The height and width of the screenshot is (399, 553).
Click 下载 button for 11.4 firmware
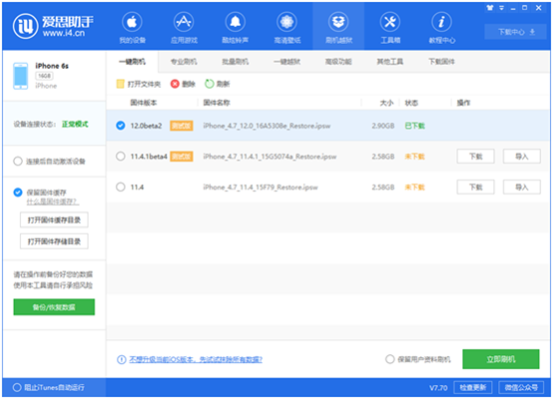point(475,187)
